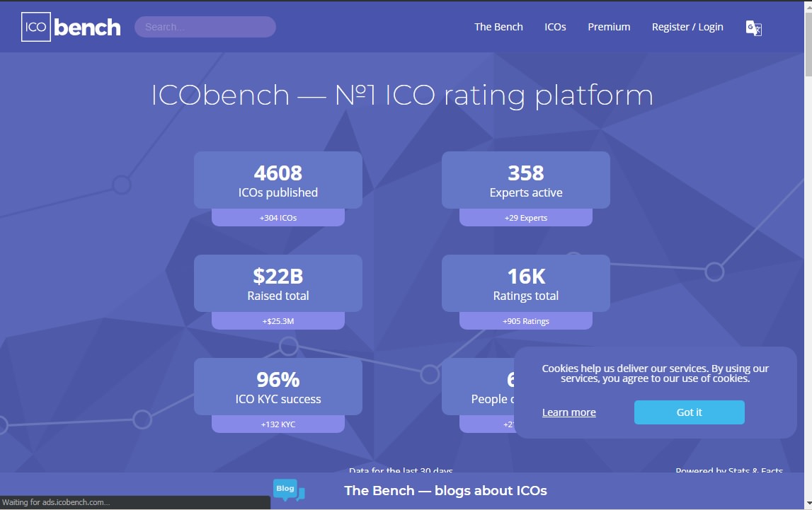Open the Google Translate language icon
The width and height of the screenshot is (812, 510).
pyautogui.click(x=753, y=28)
